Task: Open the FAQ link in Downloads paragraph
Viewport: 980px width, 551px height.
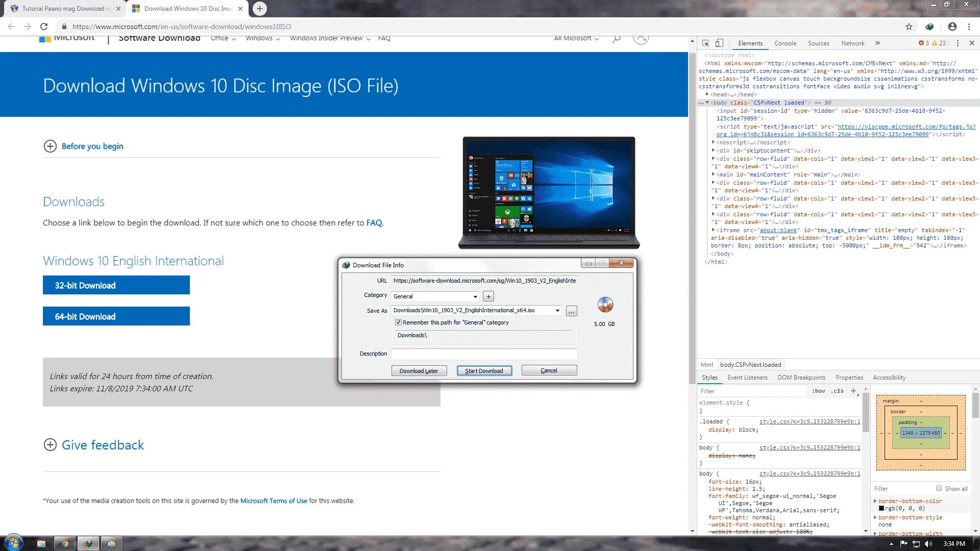Action: tap(374, 223)
